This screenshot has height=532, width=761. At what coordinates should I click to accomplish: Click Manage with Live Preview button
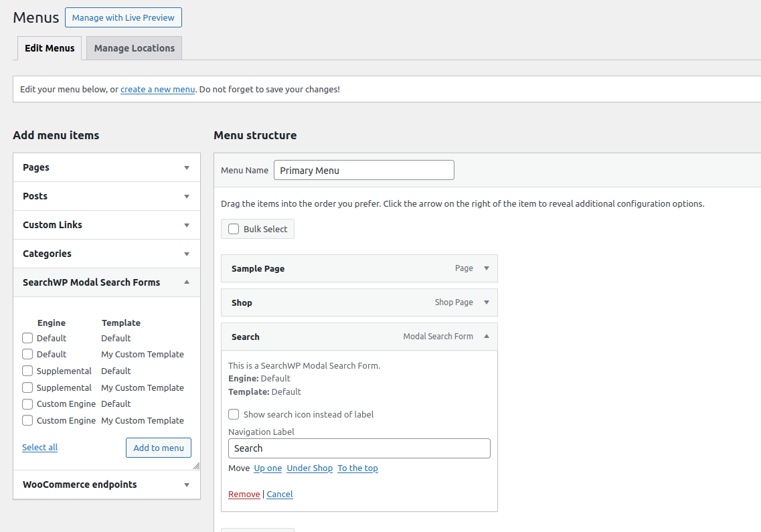123,18
